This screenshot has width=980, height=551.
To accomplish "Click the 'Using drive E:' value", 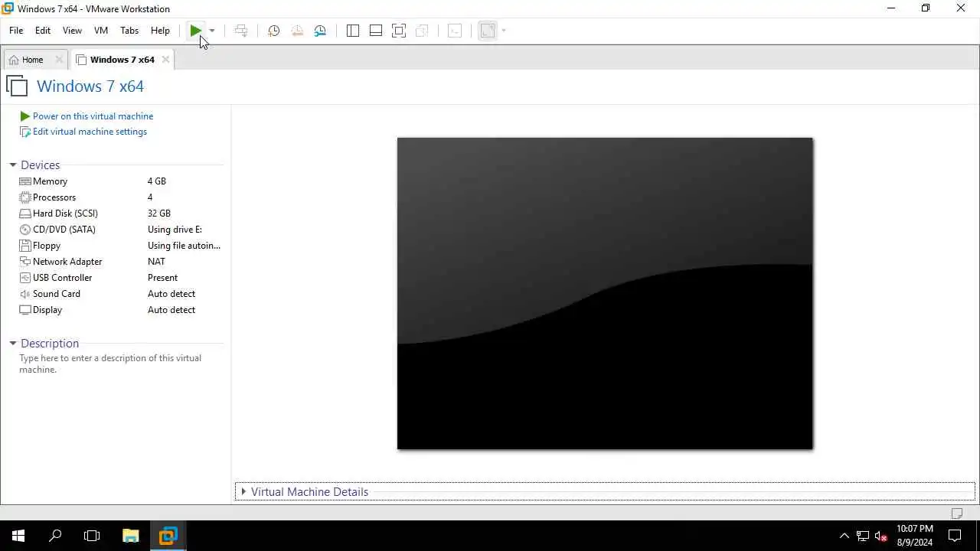I will tap(175, 230).
